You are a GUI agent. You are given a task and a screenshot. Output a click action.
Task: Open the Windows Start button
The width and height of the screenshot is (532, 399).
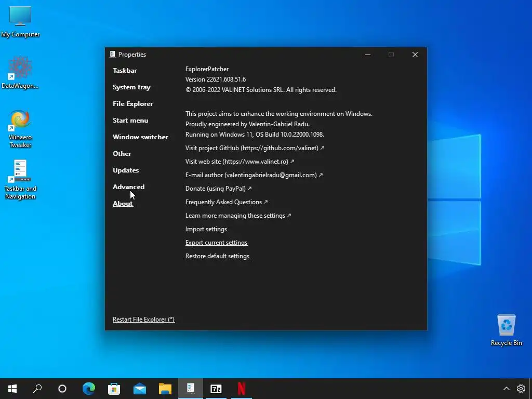pos(12,389)
